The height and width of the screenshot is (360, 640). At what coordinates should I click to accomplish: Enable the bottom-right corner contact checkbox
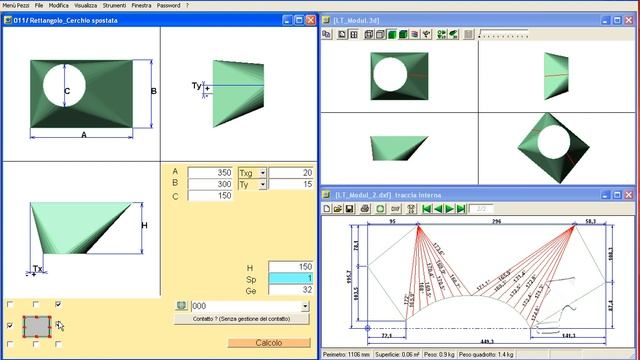click(58, 344)
